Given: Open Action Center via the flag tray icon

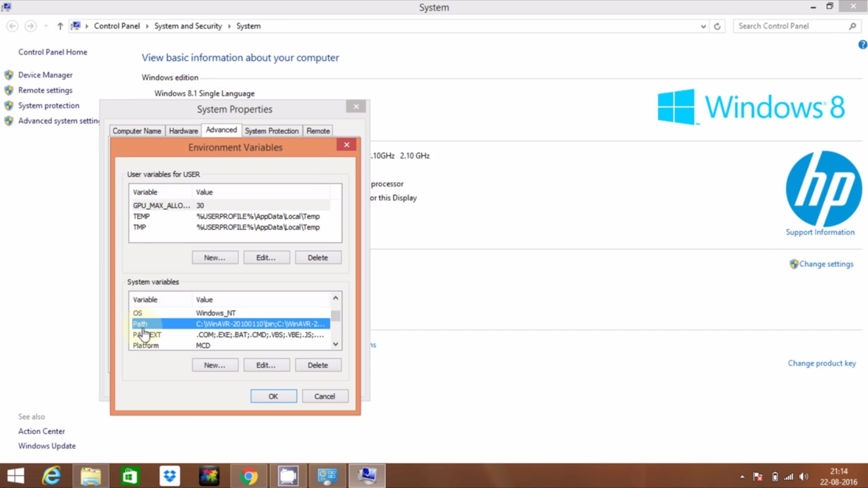Looking at the screenshot, I should tap(759, 476).
